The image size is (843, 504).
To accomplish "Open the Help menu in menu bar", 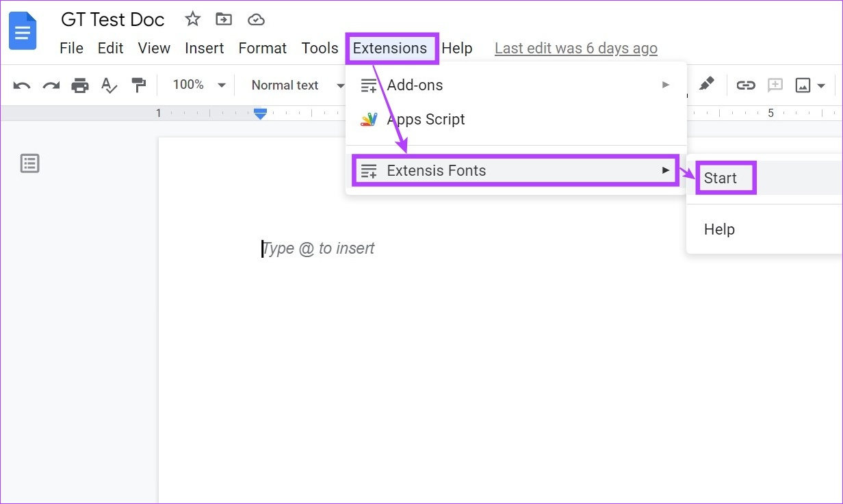I will pos(457,48).
